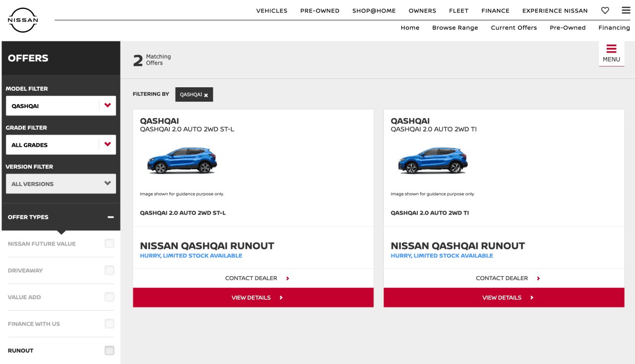Collapse the Offer Types section
The width and height of the screenshot is (635, 364).
pyautogui.click(x=111, y=217)
